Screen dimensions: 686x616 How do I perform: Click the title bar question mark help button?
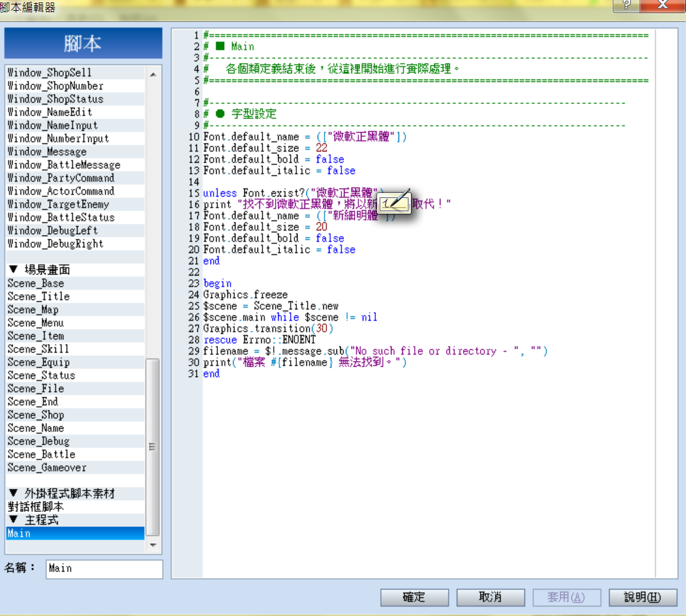(626, 5)
